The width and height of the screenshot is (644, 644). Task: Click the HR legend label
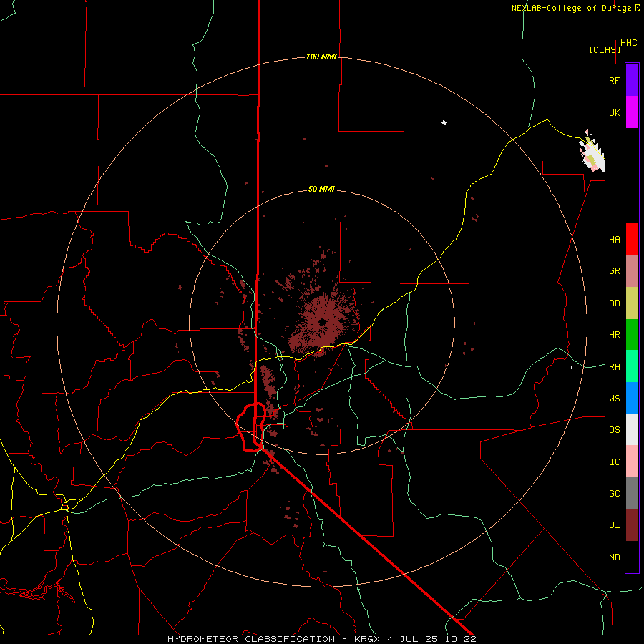tap(615, 334)
